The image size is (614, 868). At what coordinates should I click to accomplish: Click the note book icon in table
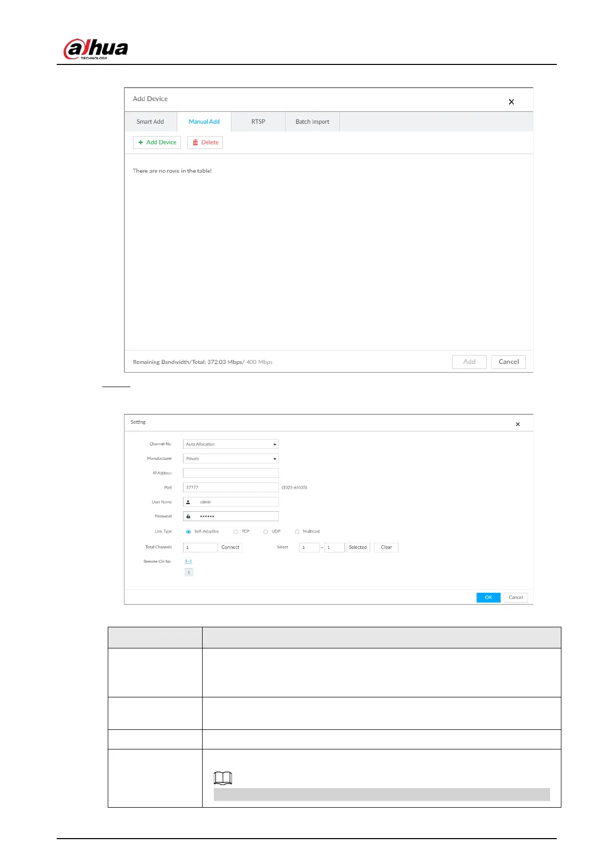pos(223,778)
